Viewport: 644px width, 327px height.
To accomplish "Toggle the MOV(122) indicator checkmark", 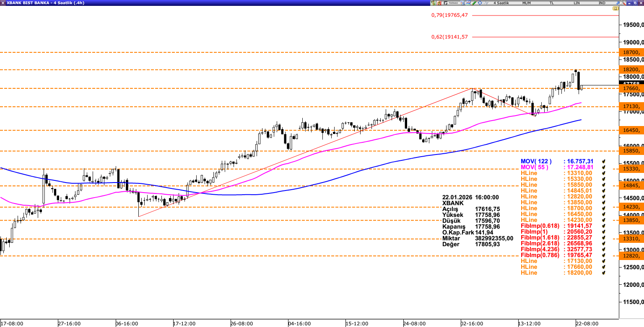I will (604, 161).
